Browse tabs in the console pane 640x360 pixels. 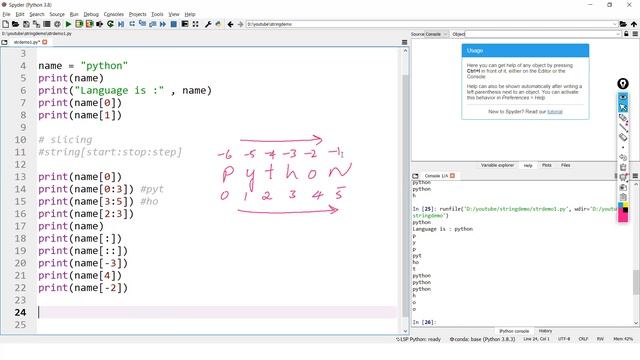[416, 176]
